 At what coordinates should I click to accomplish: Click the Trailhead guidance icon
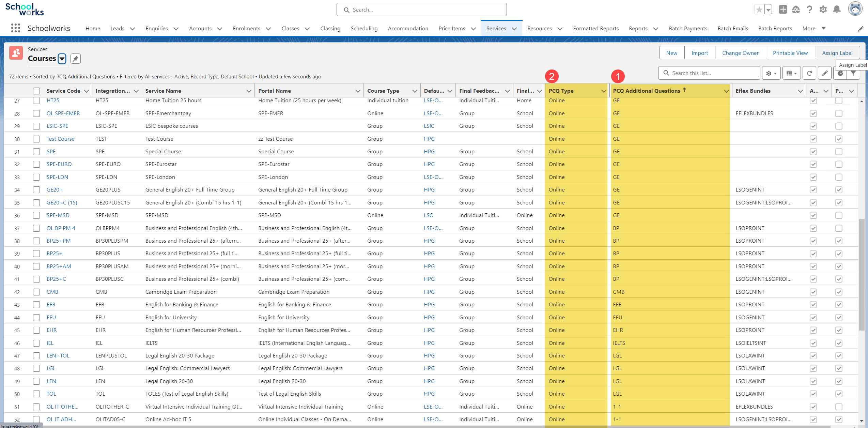796,10
